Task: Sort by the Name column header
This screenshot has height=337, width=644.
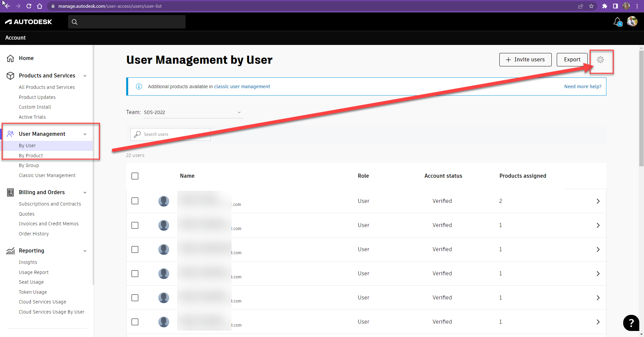Action: (187, 176)
